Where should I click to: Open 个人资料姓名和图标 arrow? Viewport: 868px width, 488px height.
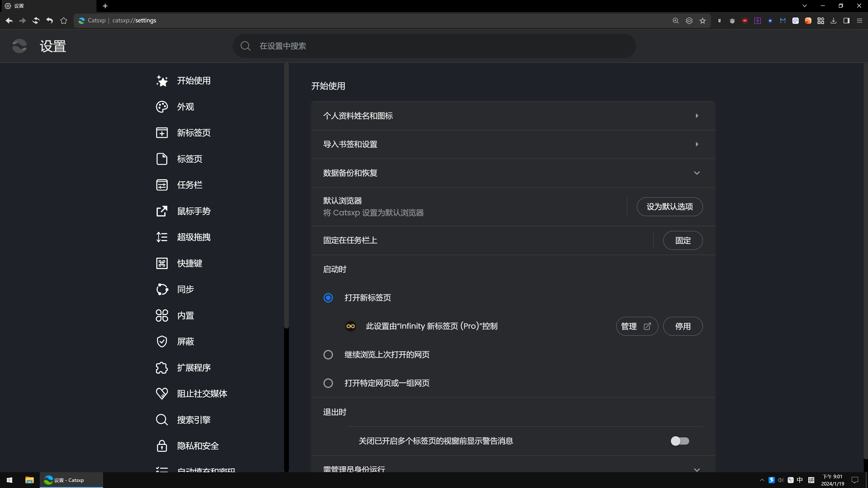[696, 116]
